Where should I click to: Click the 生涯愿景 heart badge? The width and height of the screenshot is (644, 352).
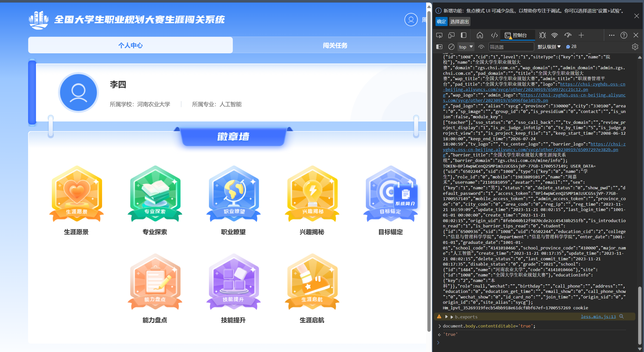click(x=76, y=194)
